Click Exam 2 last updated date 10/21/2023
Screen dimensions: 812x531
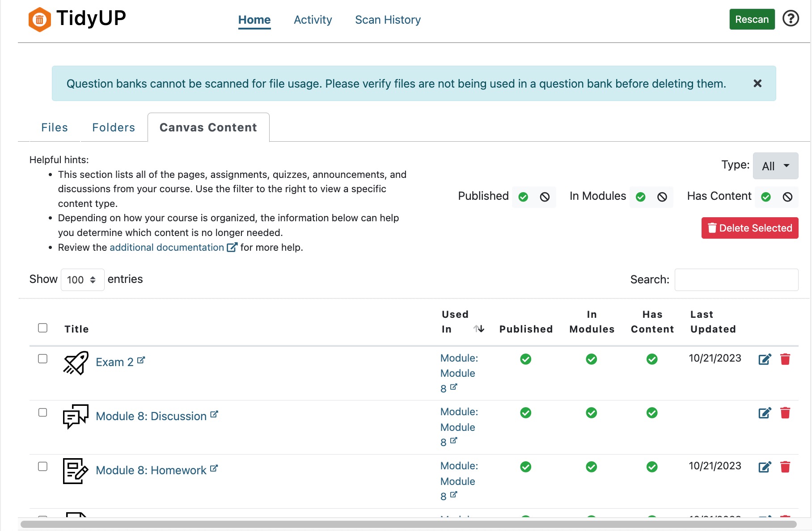pyautogui.click(x=715, y=358)
